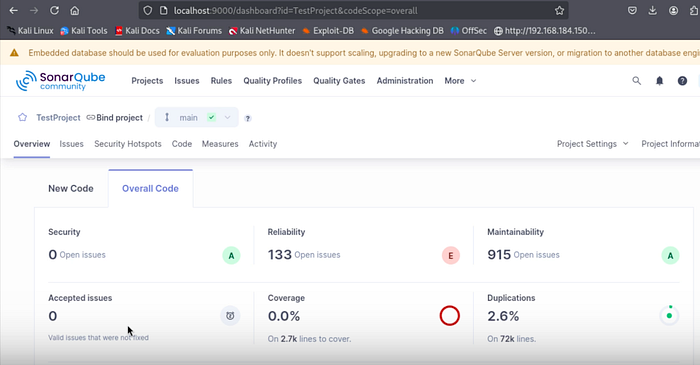Open Kali Docs bookmark

pyautogui.click(x=137, y=31)
